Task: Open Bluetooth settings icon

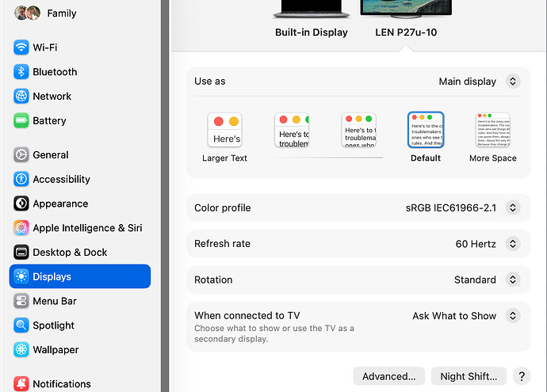Action: pyautogui.click(x=21, y=72)
